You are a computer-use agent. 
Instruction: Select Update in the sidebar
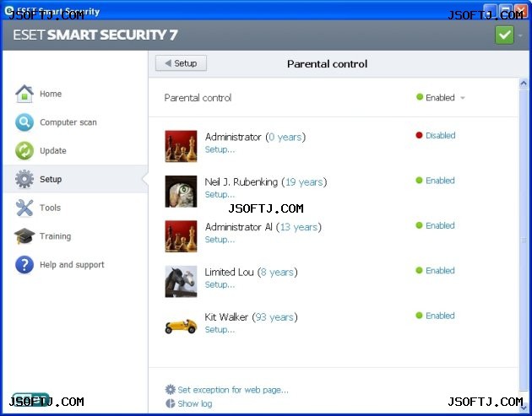pos(53,150)
